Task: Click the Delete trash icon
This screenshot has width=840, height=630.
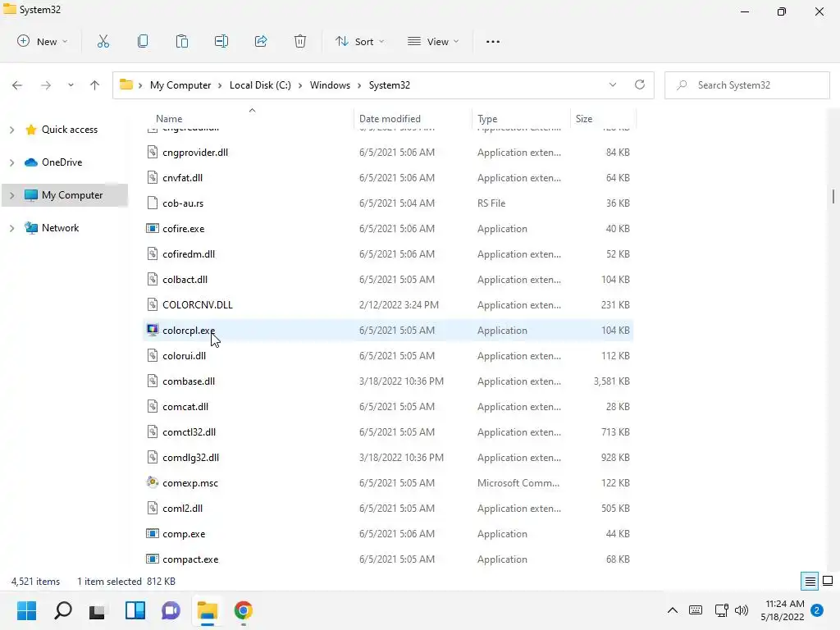Action: point(300,41)
